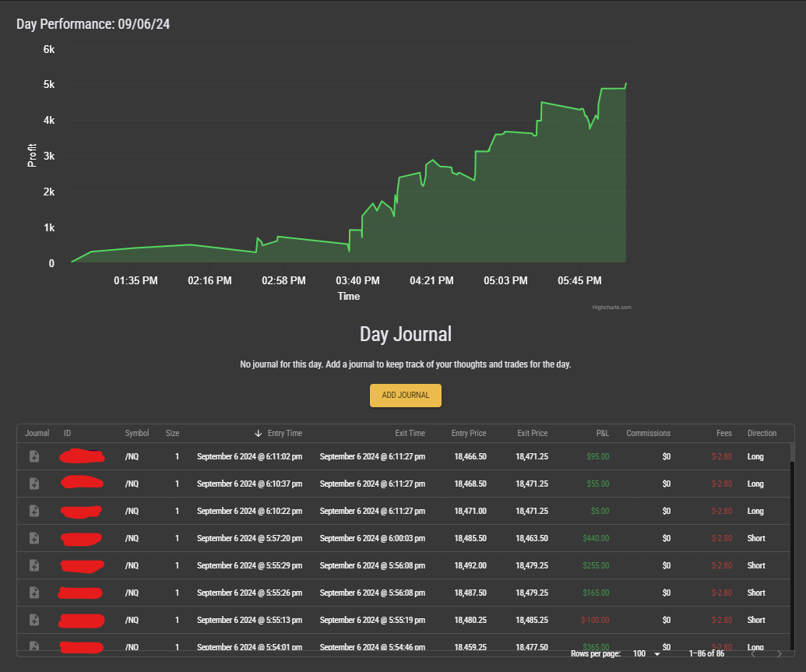Open the Highcharts.com credit link

pyautogui.click(x=611, y=308)
